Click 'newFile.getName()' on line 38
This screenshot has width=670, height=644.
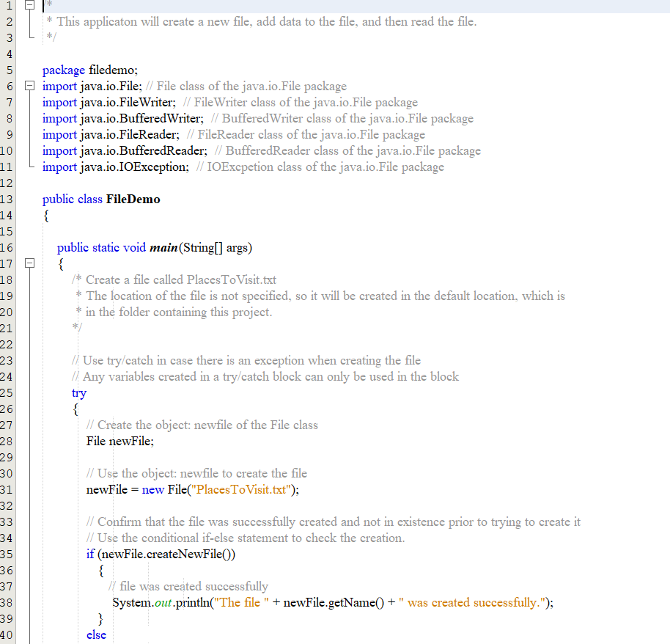[x=334, y=602]
